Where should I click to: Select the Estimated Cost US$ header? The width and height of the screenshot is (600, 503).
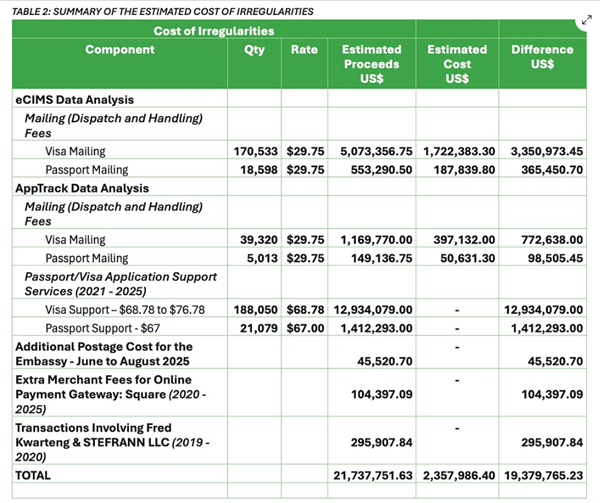pyautogui.click(x=457, y=64)
